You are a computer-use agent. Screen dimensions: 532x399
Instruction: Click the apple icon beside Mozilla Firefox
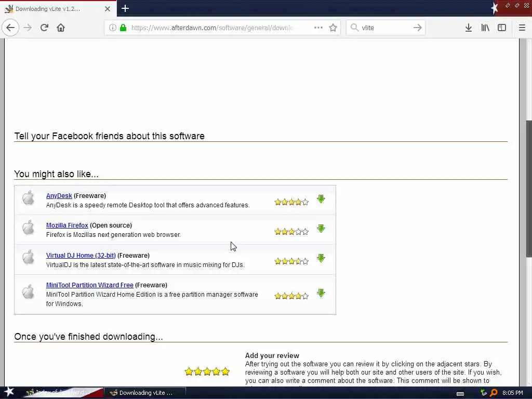point(29,228)
